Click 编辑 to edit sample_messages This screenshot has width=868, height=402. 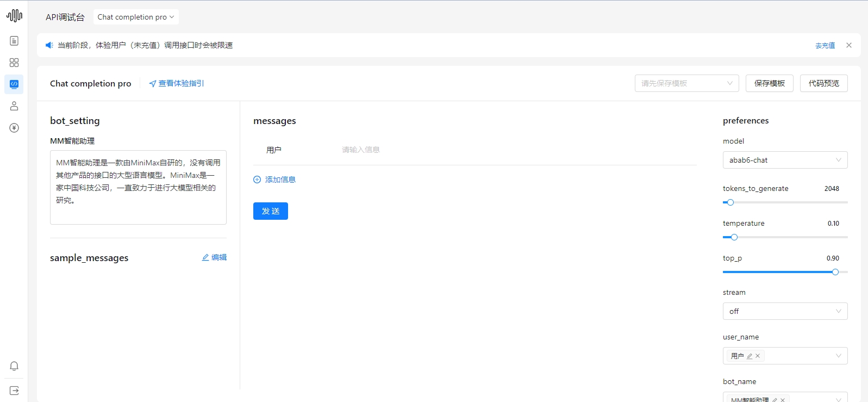(214, 257)
